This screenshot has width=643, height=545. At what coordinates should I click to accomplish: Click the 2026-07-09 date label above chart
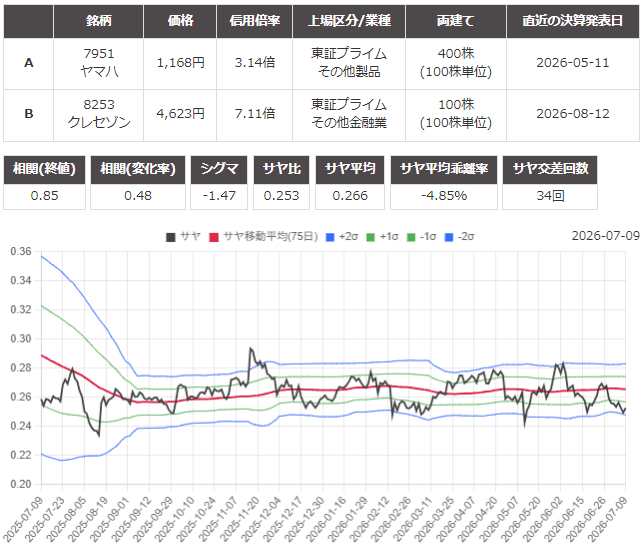606,236
